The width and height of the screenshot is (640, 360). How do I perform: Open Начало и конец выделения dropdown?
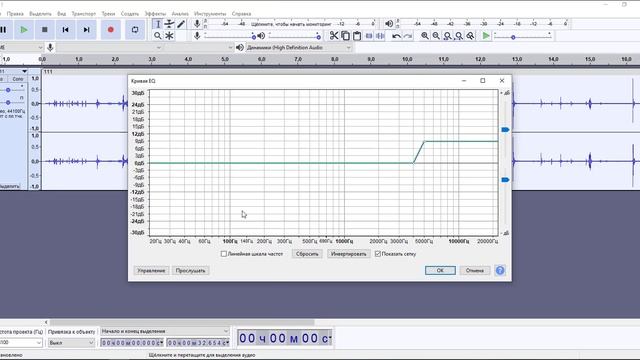click(165, 331)
